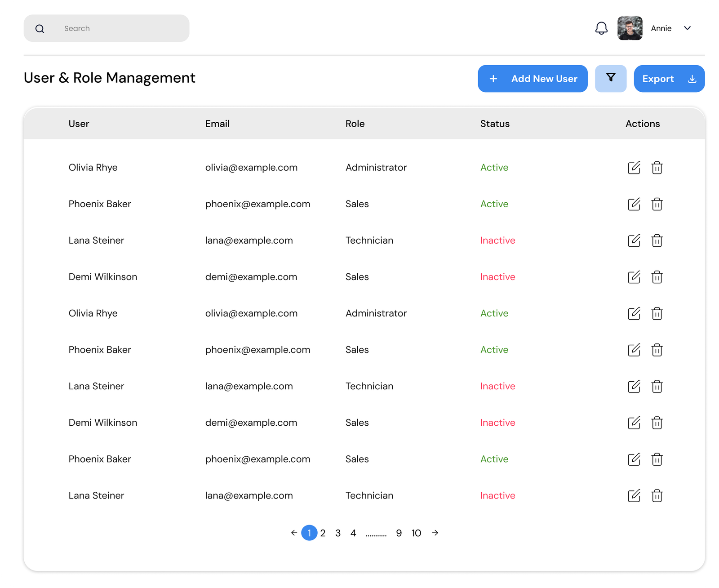Click the Role column header

(355, 124)
